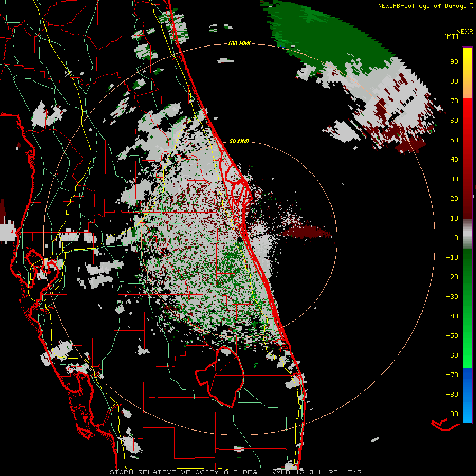Screen dimensions: 476x476
Task: Click the KMLB radar site identifier
Action: point(281,472)
